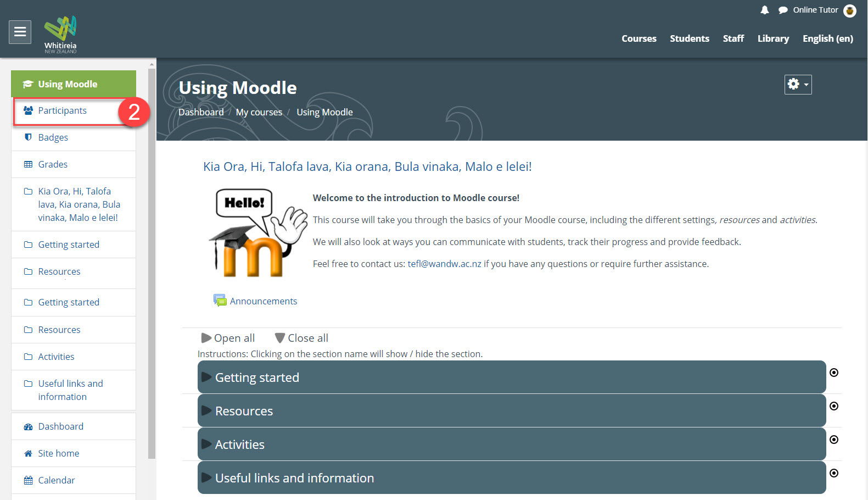Open the course settings gear menu

point(798,85)
